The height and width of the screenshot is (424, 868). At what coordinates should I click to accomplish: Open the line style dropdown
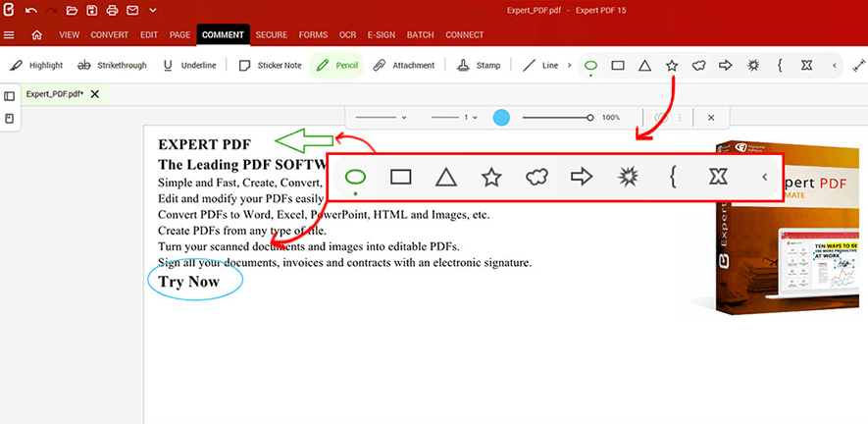(381, 118)
